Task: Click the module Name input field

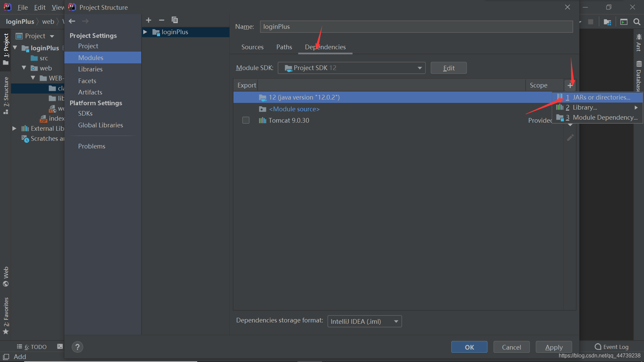Action: 416,26
